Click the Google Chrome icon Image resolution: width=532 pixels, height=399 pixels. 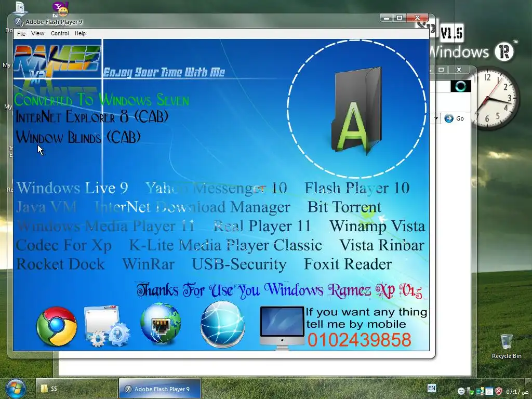(57, 326)
